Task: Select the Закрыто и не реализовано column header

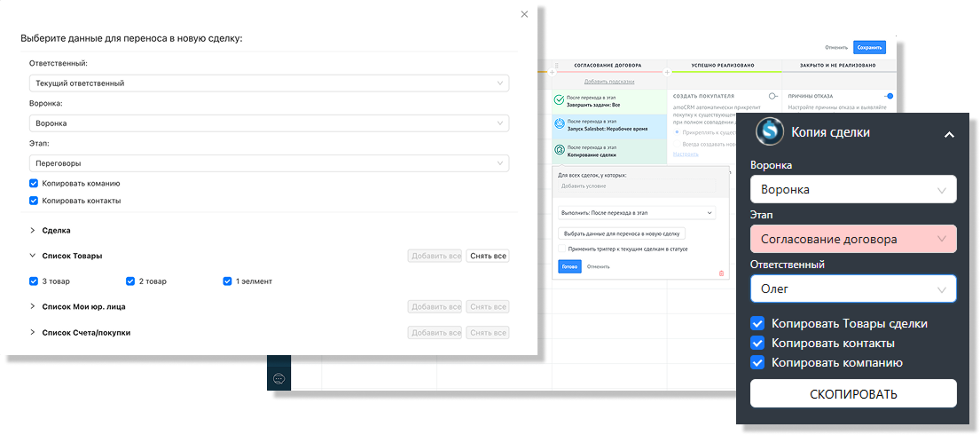Action: 837,65
